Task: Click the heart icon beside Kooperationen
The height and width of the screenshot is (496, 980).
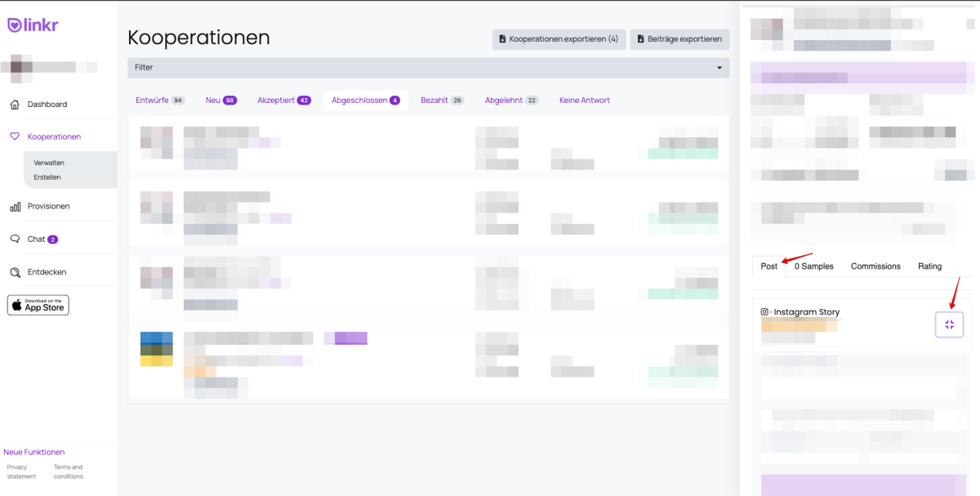Action: 15,136
